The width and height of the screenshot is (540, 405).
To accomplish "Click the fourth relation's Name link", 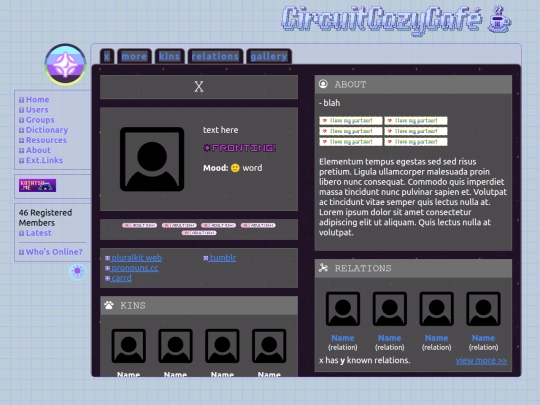I will point(483,338).
